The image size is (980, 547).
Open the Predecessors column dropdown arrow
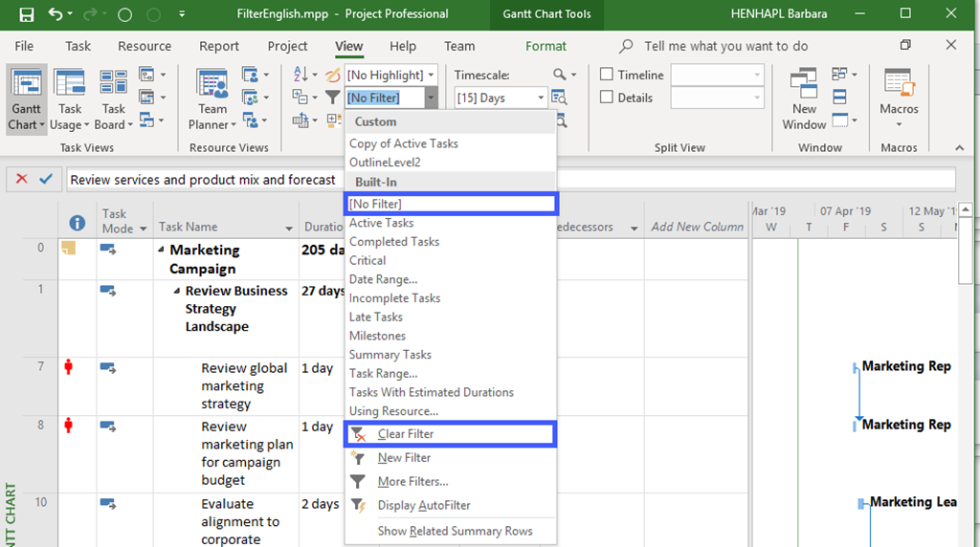(x=634, y=229)
